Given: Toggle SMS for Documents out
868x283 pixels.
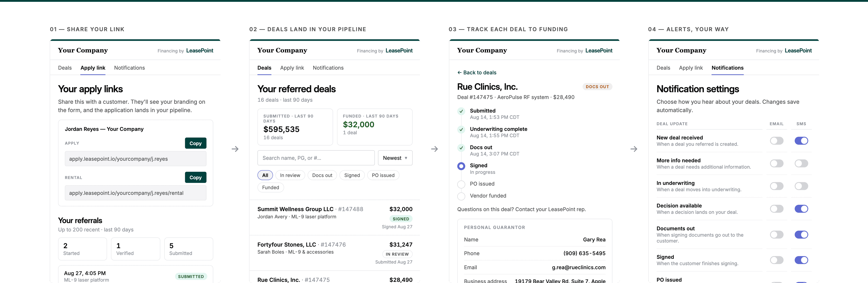Looking at the screenshot, I should [801, 234].
